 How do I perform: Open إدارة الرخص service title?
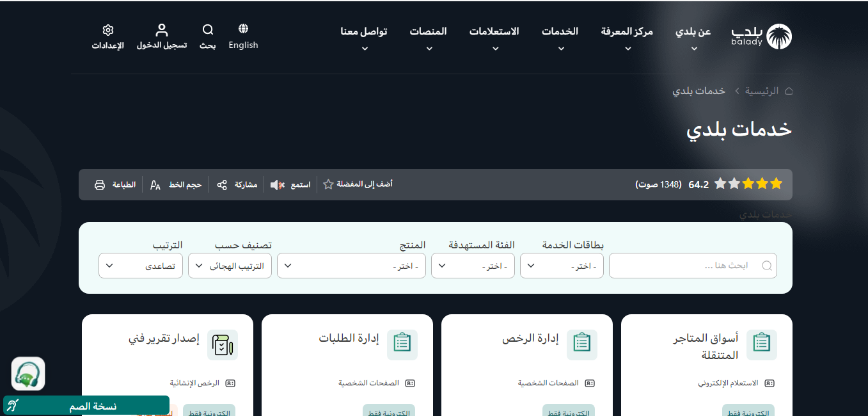coord(531,339)
